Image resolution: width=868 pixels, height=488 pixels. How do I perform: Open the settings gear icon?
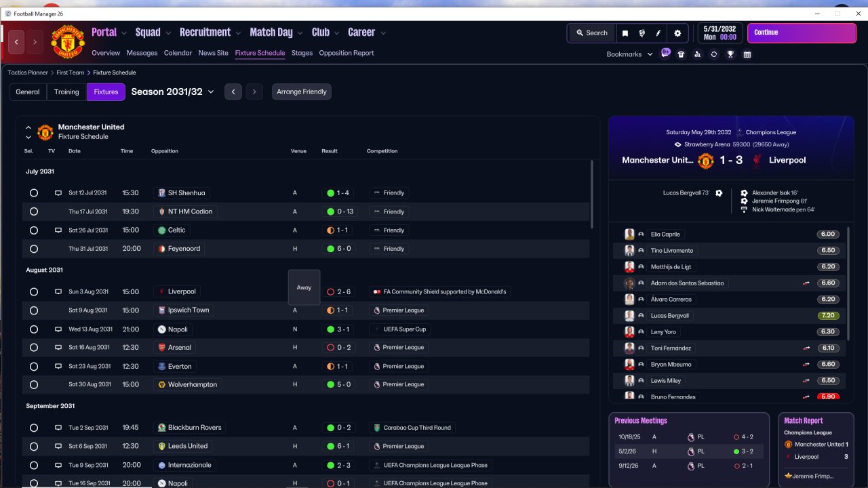677,33
